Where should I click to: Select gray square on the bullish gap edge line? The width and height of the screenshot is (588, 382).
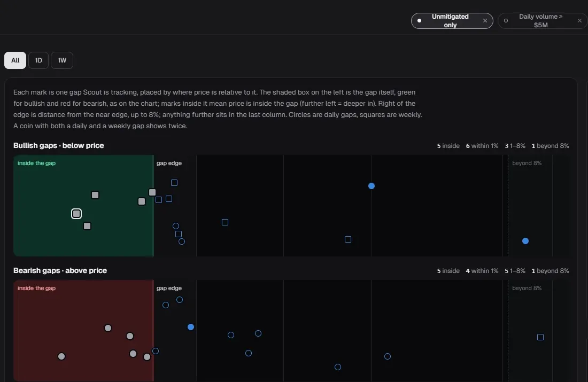coord(152,192)
